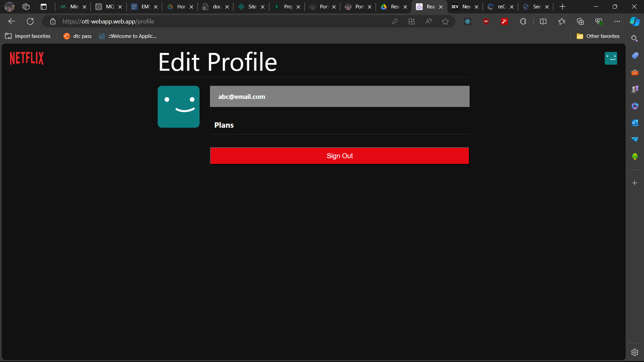Click the Netflix logo
Image resolution: width=644 pixels, height=362 pixels.
[x=26, y=58]
